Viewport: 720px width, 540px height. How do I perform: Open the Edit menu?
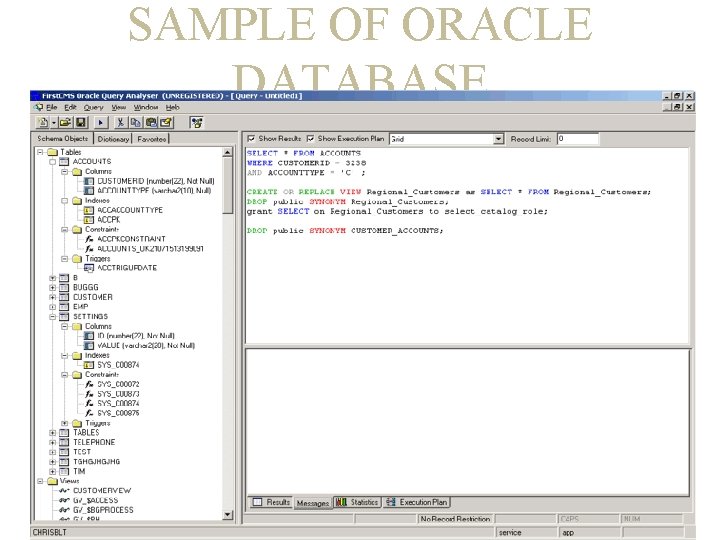click(x=70, y=107)
